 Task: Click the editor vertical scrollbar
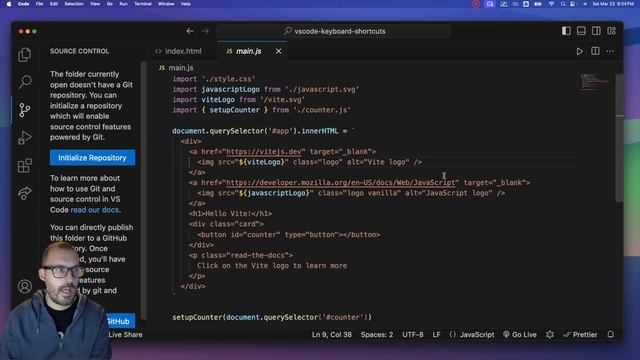click(x=619, y=138)
